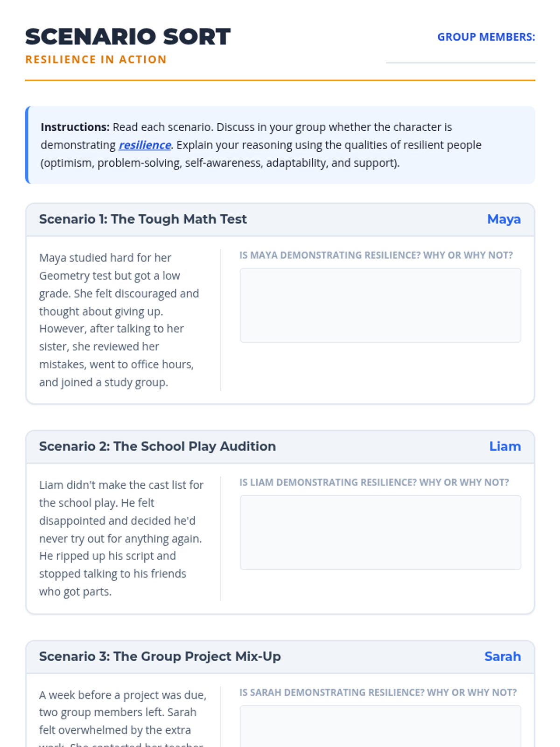Click the Liam cast list scenario paragraph
This screenshot has height=747, width=560.
point(121,538)
